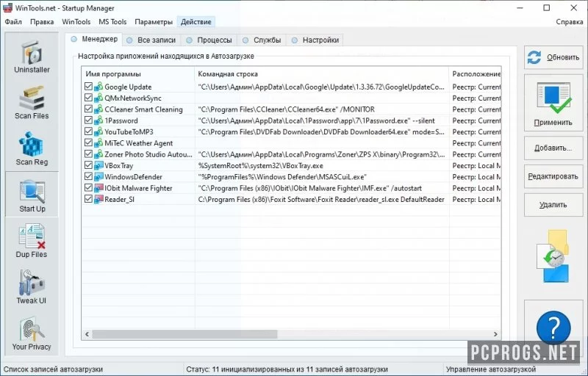Viewport: 588px width, 376px height.
Task: Uncheck the QMxNetworkSync startup entry
Action: 88,98
